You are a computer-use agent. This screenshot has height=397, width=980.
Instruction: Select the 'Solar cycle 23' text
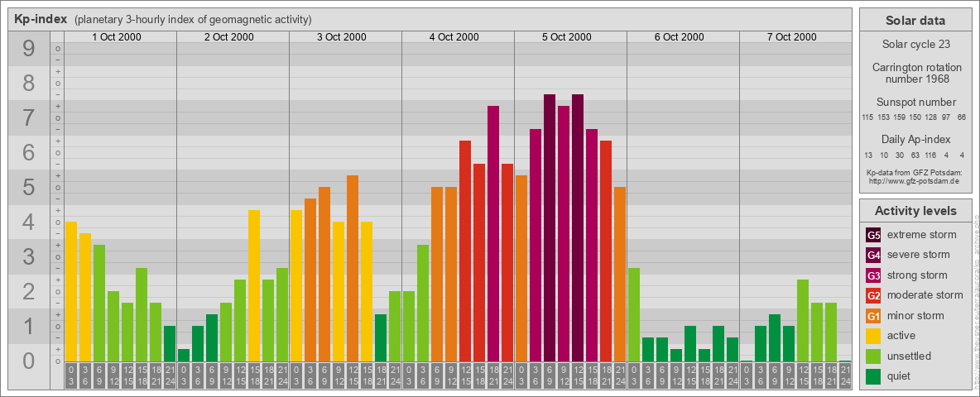(915, 45)
